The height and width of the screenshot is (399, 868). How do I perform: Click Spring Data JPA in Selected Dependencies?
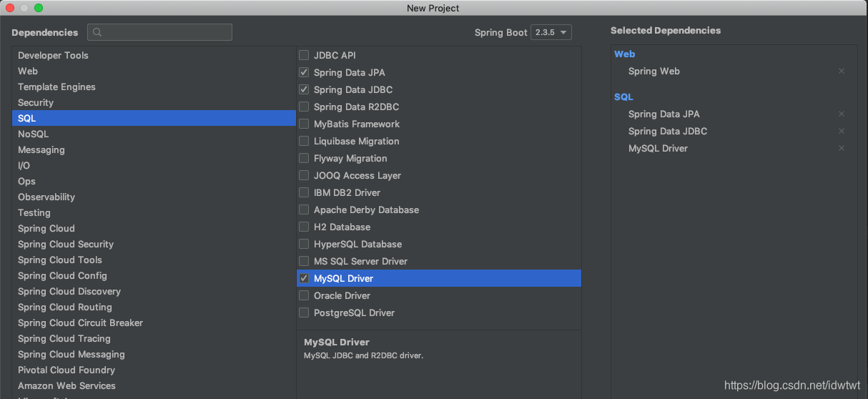(x=664, y=114)
